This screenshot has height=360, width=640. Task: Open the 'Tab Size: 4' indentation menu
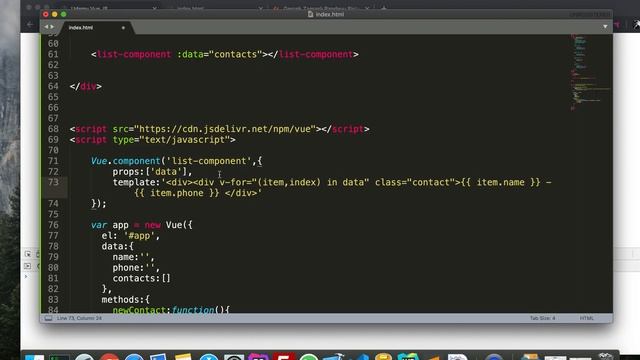[542, 318]
